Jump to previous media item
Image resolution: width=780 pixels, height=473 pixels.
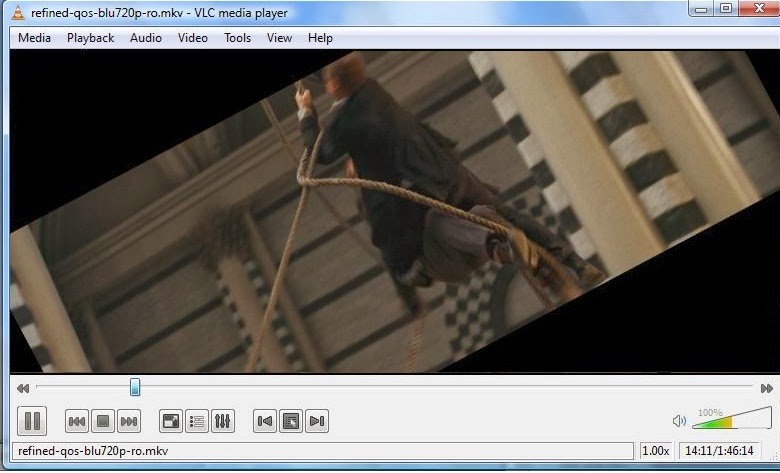(x=77, y=421)
